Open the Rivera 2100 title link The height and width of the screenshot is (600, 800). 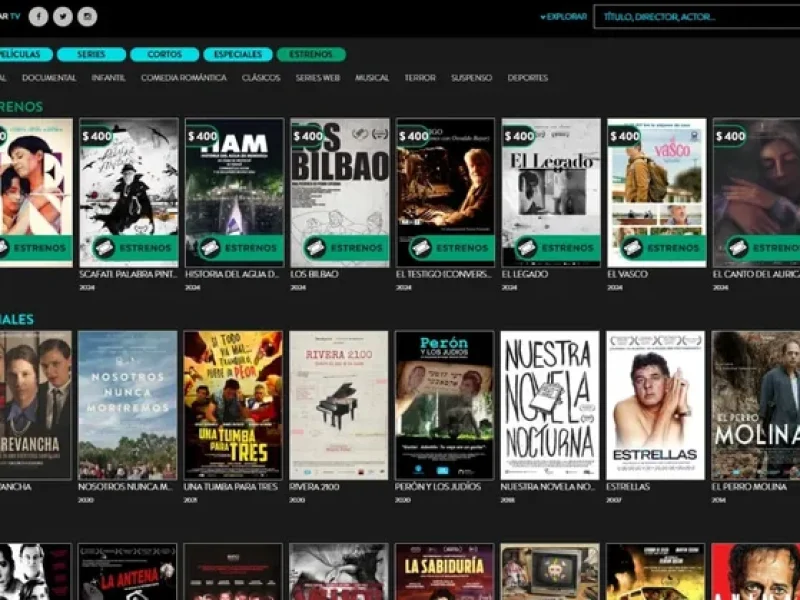[314, 487]
